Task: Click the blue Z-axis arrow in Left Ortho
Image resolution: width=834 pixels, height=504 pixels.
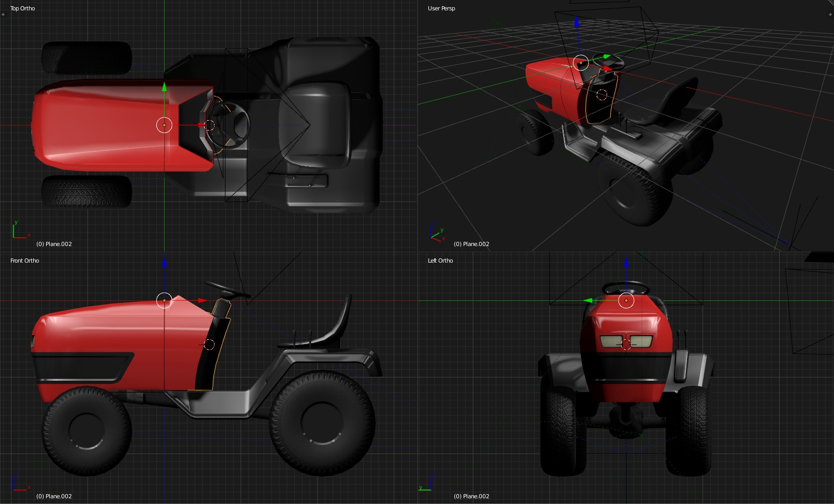Action: click(x=626, y=263)
